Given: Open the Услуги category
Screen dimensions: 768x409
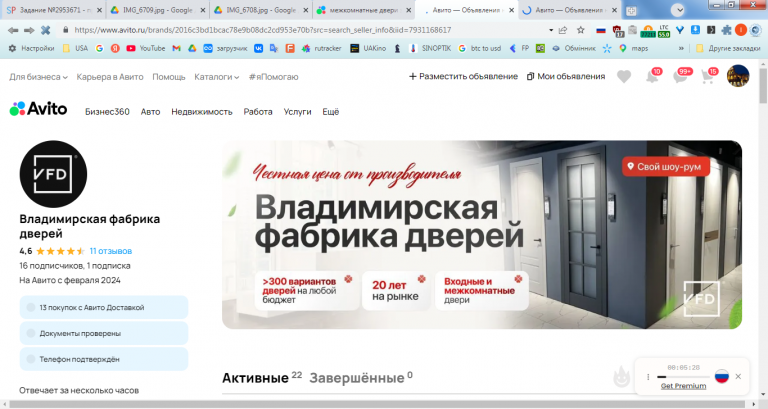Looking at the screenshot, I should (297, 112).
